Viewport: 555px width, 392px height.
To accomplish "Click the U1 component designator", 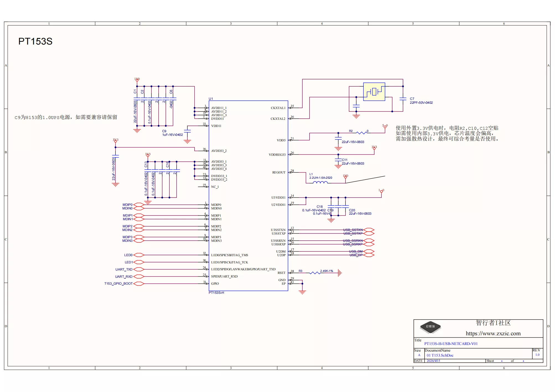I will coord(211,99).
